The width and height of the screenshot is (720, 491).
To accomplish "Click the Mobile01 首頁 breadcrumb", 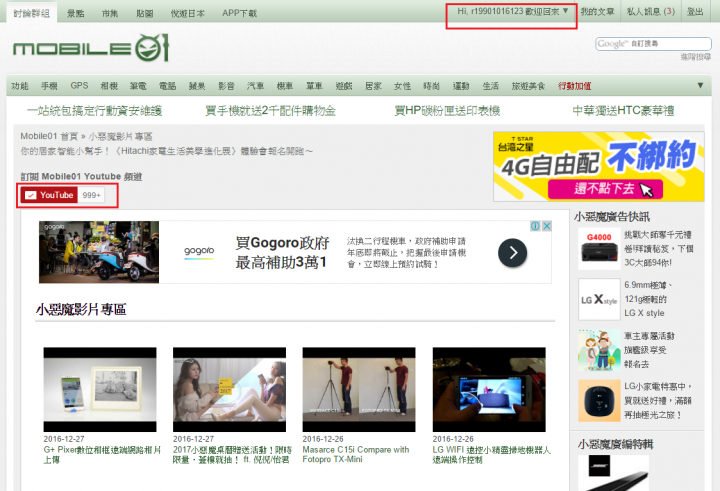I will (x=49, y=136).
